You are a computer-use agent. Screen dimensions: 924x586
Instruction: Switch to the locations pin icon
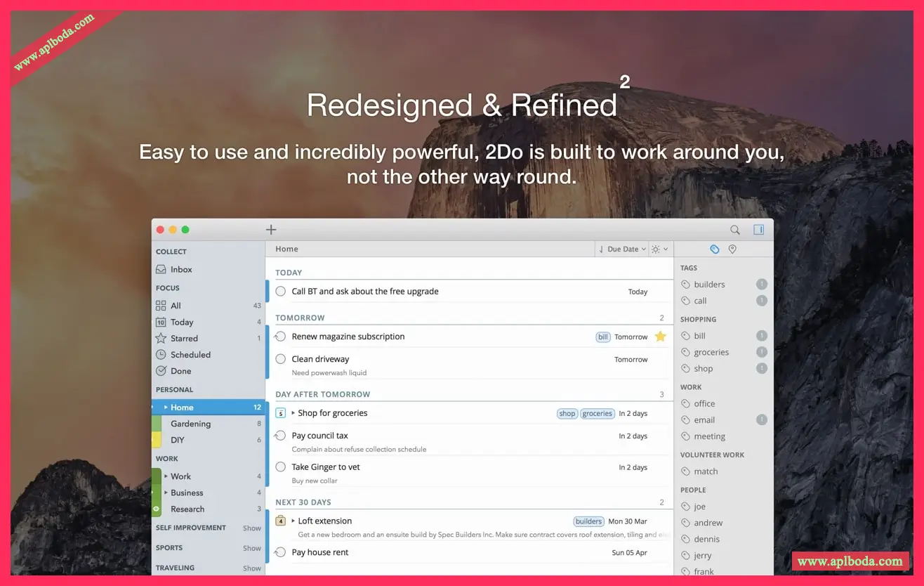tap(732, 249)
